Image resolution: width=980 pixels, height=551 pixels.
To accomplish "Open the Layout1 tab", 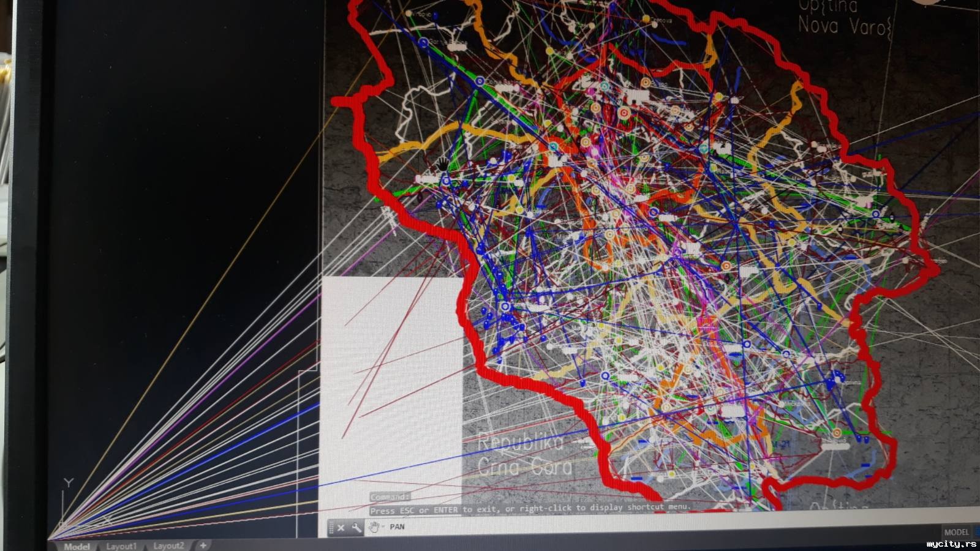I will click(x=121, y=546).
